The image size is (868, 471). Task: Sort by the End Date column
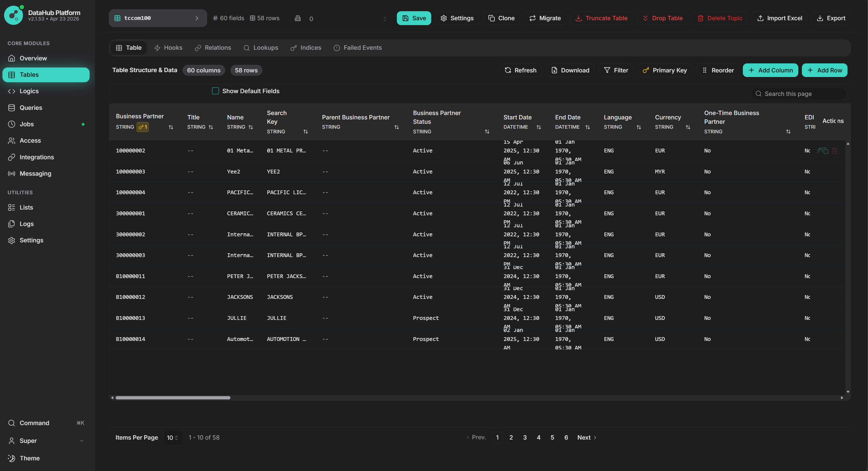[x=588, y=127]
